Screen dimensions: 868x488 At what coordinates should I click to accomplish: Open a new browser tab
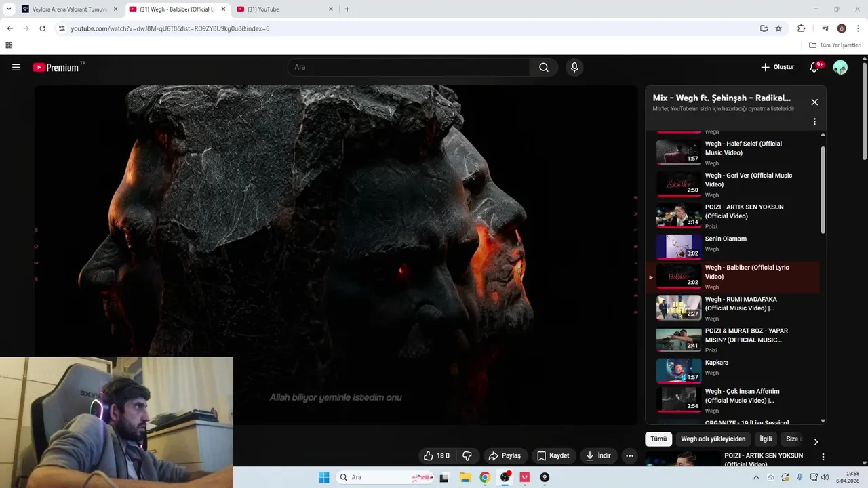point(347,9)
